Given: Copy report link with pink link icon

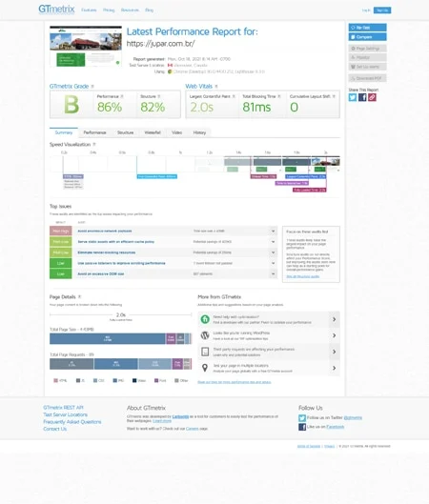Looking at the screenshot, I should pos(372,97).
